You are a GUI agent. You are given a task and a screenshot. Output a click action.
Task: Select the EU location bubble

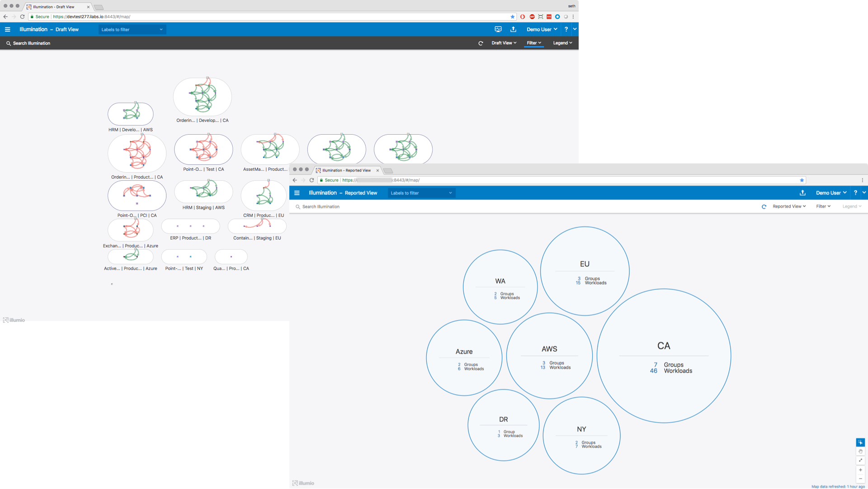point(585,271)
